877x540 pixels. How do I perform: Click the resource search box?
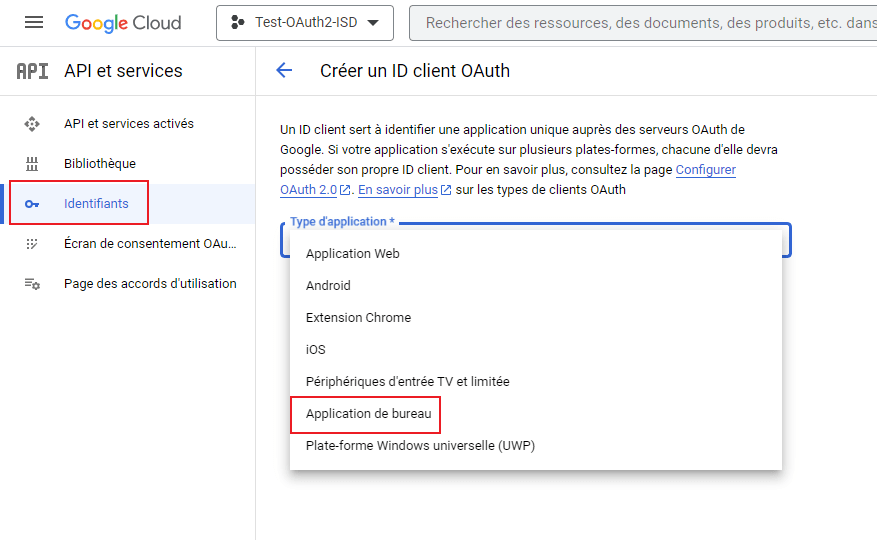pos(640,22)
